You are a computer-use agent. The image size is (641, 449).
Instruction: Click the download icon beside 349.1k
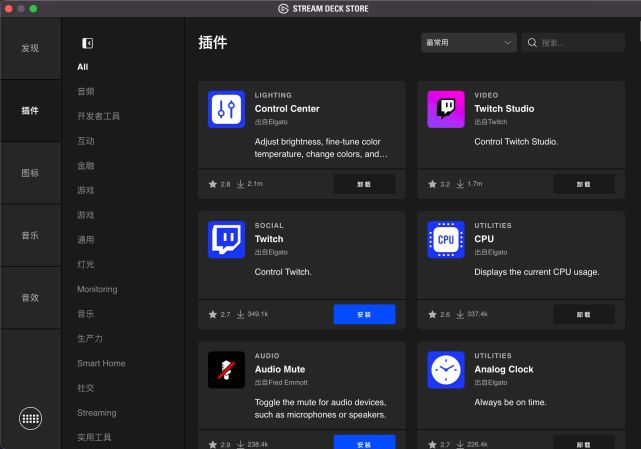240,314
